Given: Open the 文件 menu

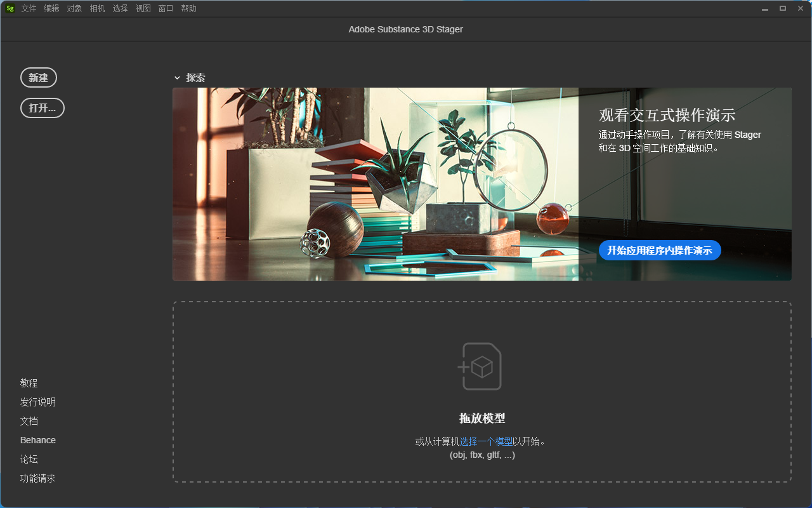Looking at the screenshot, I should click(29, 8).
